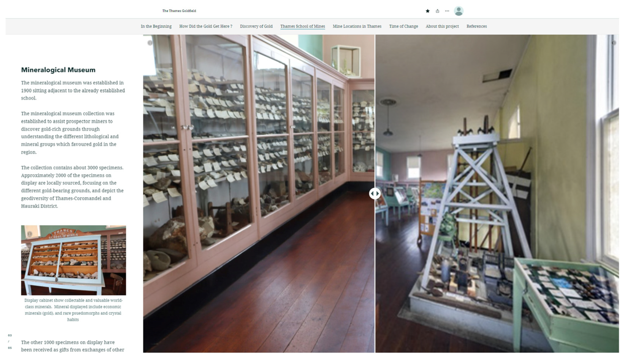This screenshot has width=625, height=364.
Task: Switch to Discovery of Gold section
Action: coord(256,26)
